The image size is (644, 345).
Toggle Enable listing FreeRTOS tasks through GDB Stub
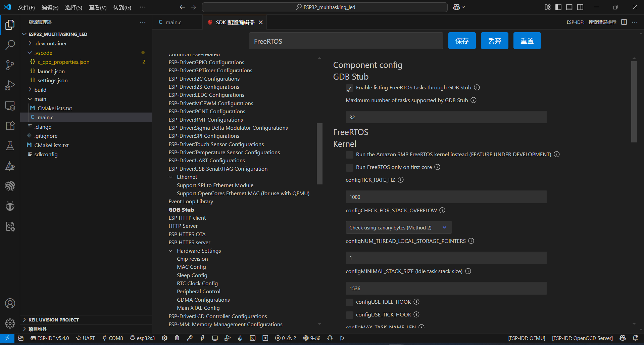click(x=349, y=89)
